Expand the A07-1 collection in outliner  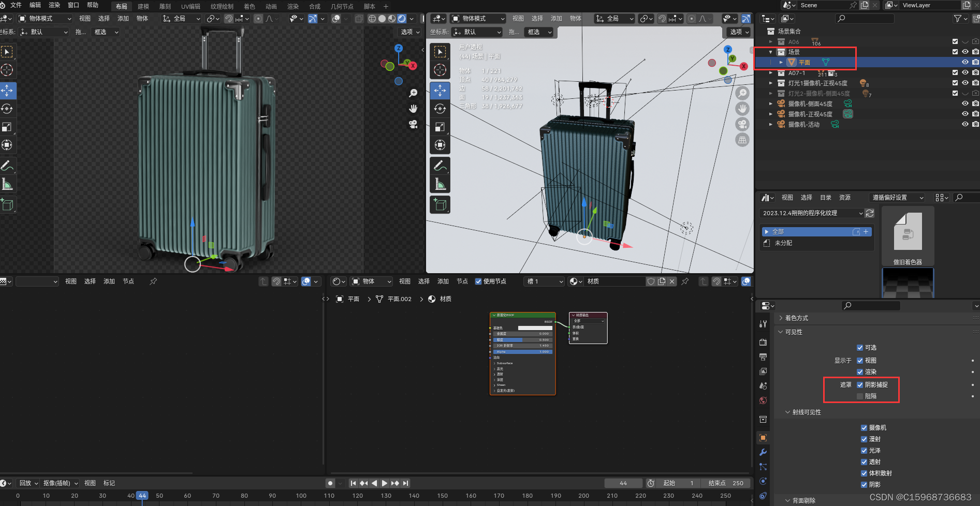point(771,73)
